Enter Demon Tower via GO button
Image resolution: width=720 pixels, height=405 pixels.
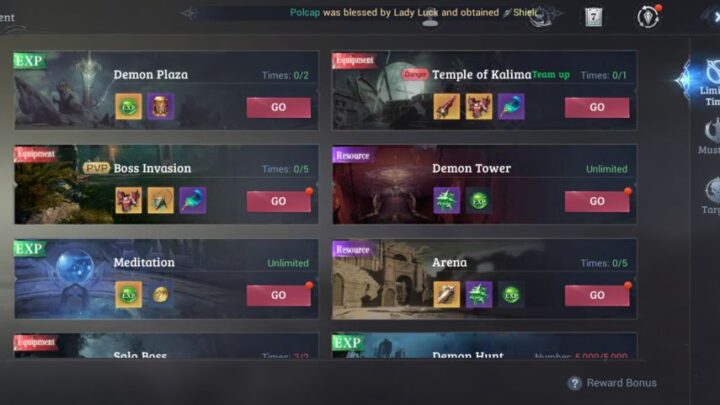597,201
